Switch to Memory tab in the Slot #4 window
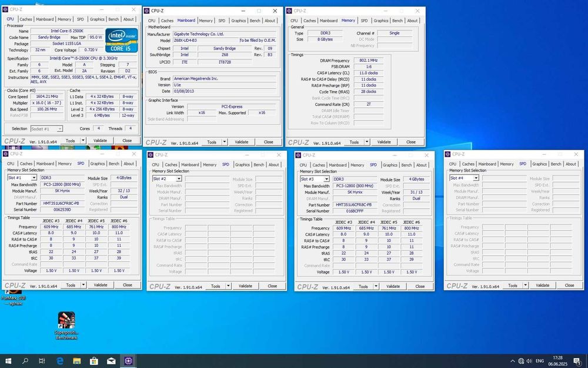588x368 pixels. point(507,164)
